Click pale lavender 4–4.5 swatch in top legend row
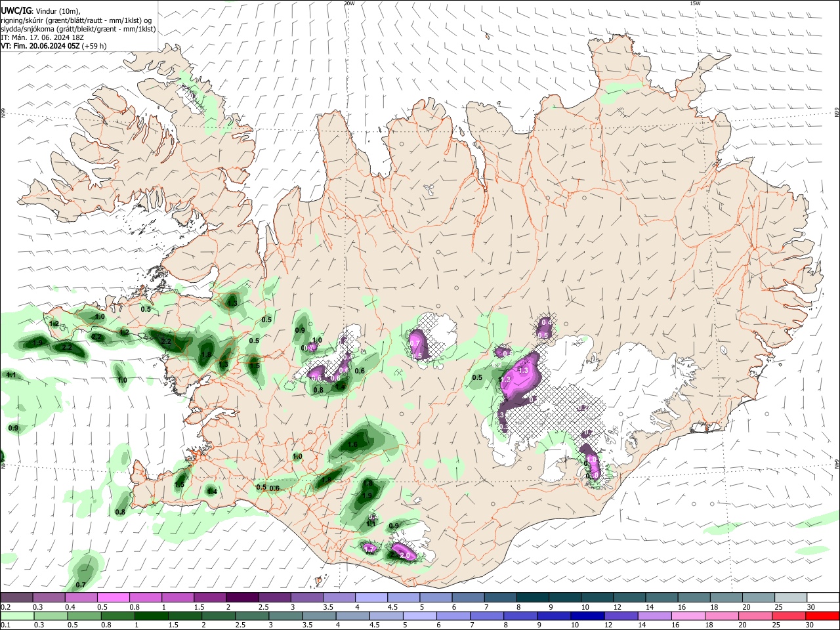 371,597
